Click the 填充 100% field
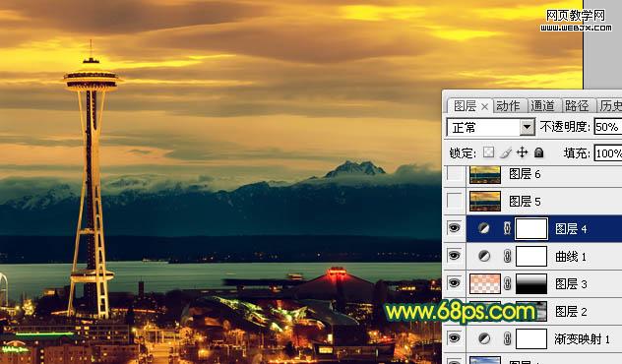The width and height of the screenshot is (622, 364). pyautogui.click(x=607, y=153)
